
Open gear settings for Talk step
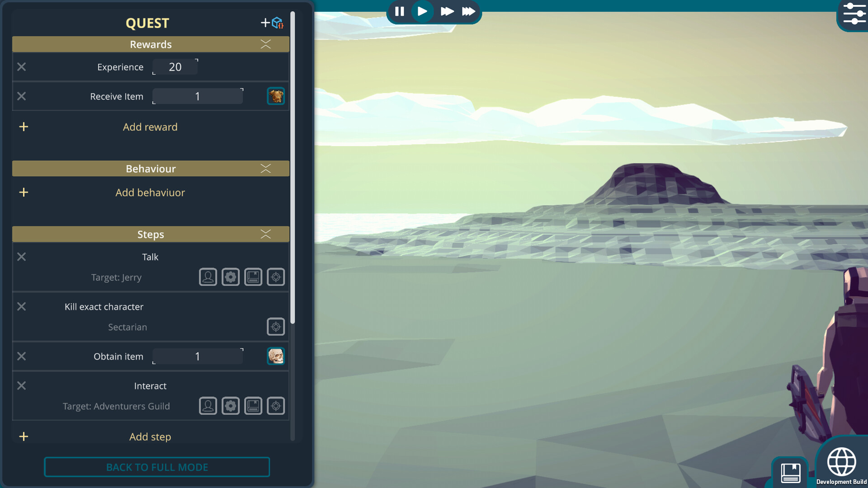pyautogui.click(x=231, y=277)
